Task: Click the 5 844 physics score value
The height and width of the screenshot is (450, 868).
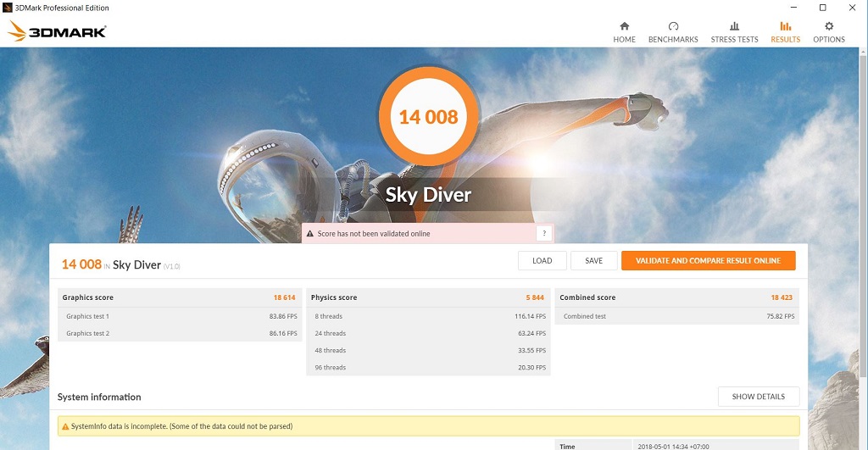Action: pos(535,297)
